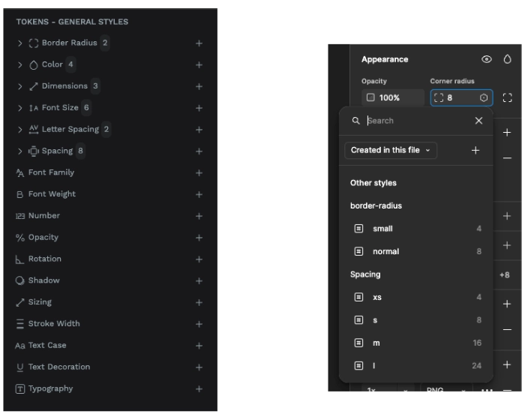Expand the Letter Spacing token group

[19, 130]
